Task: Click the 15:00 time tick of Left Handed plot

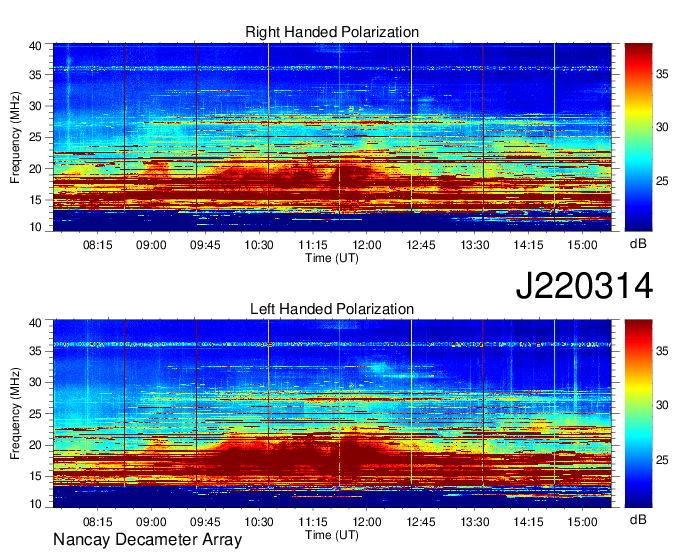Action: [582, 522]
